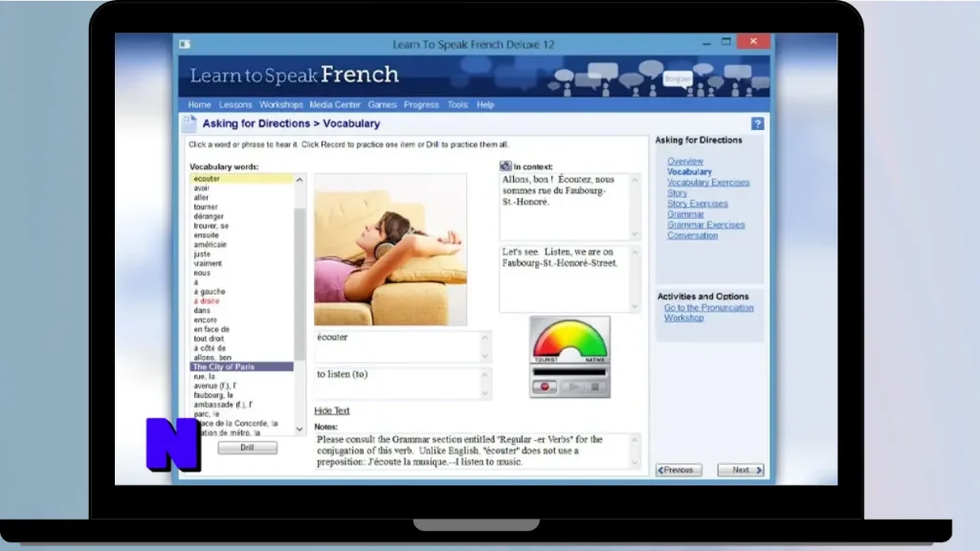
Task: Click the window system menu icon
Action: [185, 44]
